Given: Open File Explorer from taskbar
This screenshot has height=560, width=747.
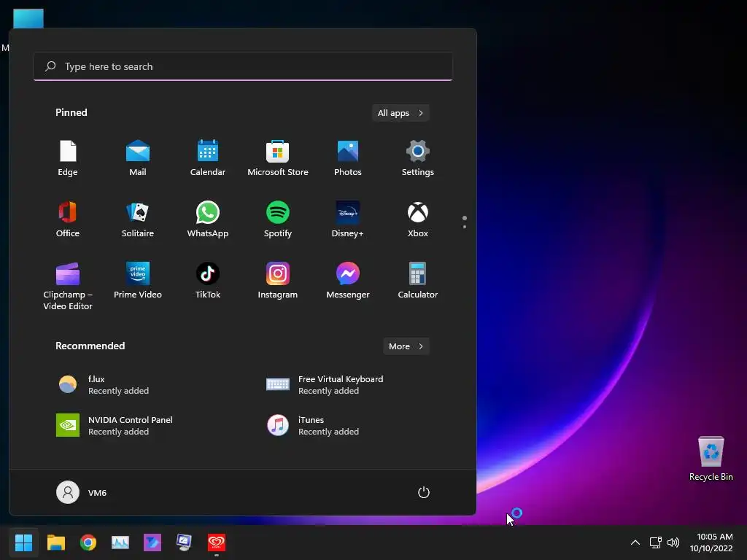Looking at the screenshot, I should [x=55, y=542].
